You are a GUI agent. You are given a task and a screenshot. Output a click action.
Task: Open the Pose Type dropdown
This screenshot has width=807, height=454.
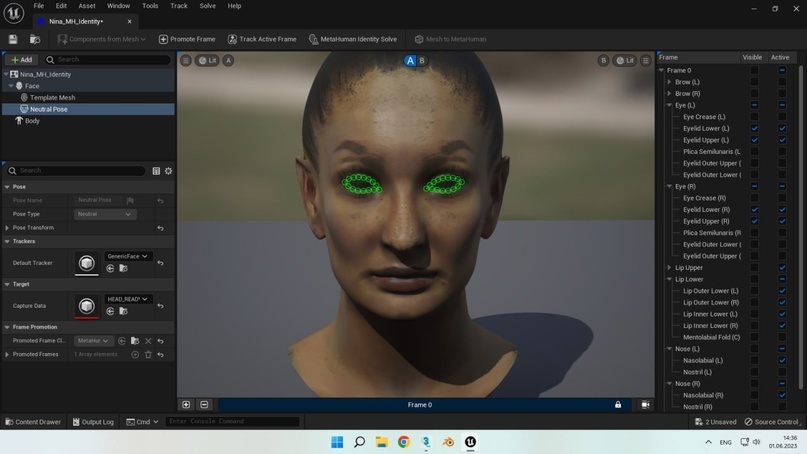coord(105,214)
